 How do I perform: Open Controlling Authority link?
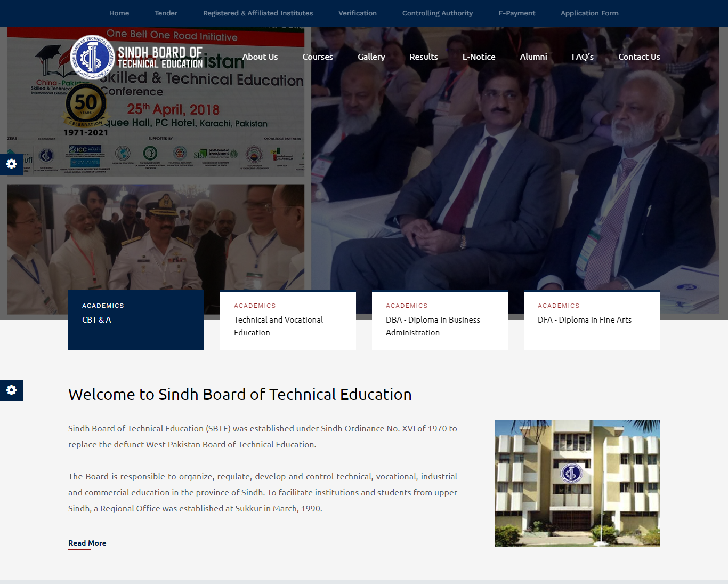coord(438,13)
